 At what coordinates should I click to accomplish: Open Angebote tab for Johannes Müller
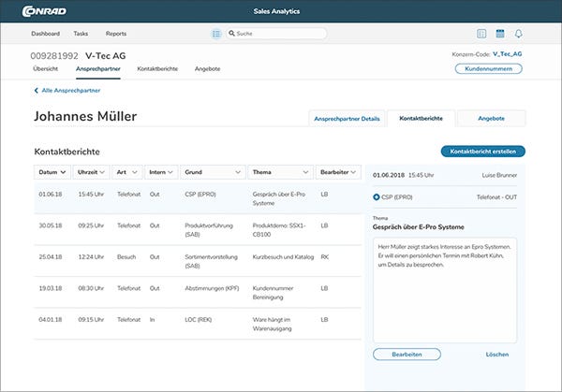pos(492,118)
